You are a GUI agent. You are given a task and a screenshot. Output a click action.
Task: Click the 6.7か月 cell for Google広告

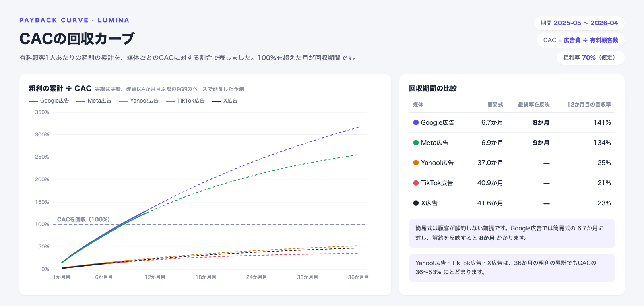(492, 122)
